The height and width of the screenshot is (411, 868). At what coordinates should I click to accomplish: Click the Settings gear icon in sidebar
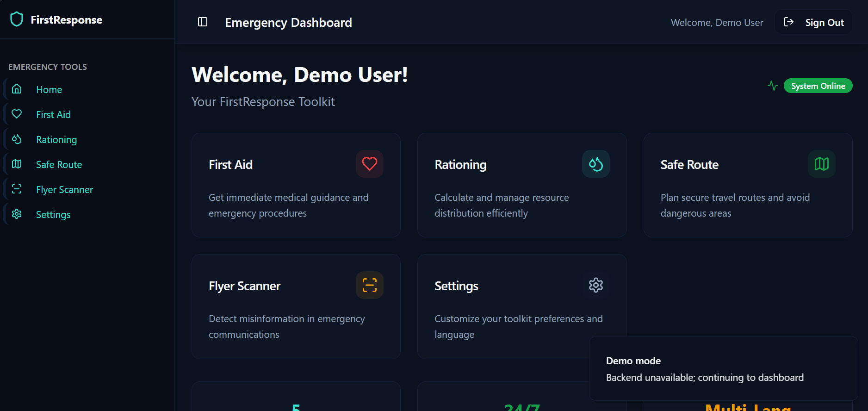click(17, 214)
